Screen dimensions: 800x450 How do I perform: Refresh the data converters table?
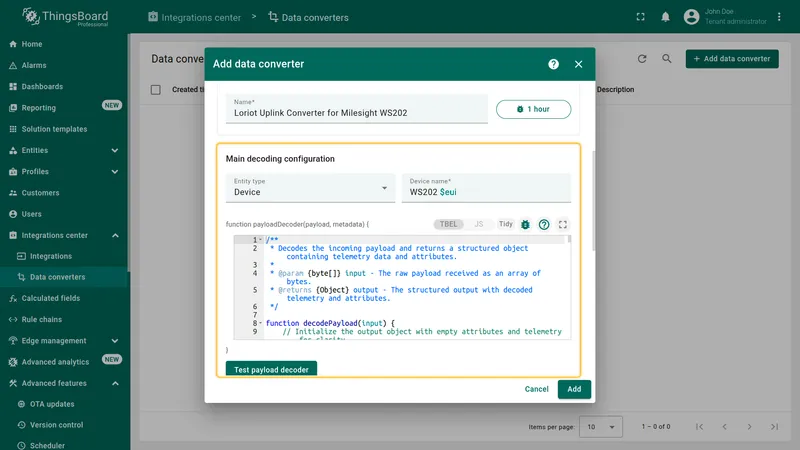(642, 59)
